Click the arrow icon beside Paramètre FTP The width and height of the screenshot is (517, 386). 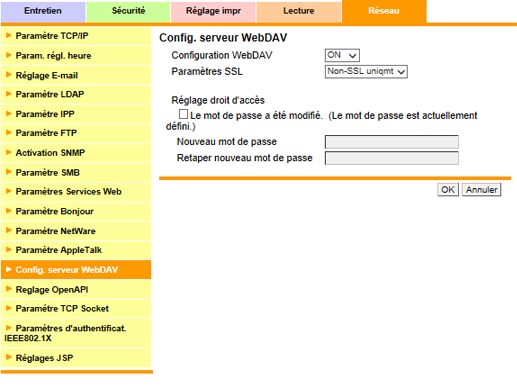point(9,133)
